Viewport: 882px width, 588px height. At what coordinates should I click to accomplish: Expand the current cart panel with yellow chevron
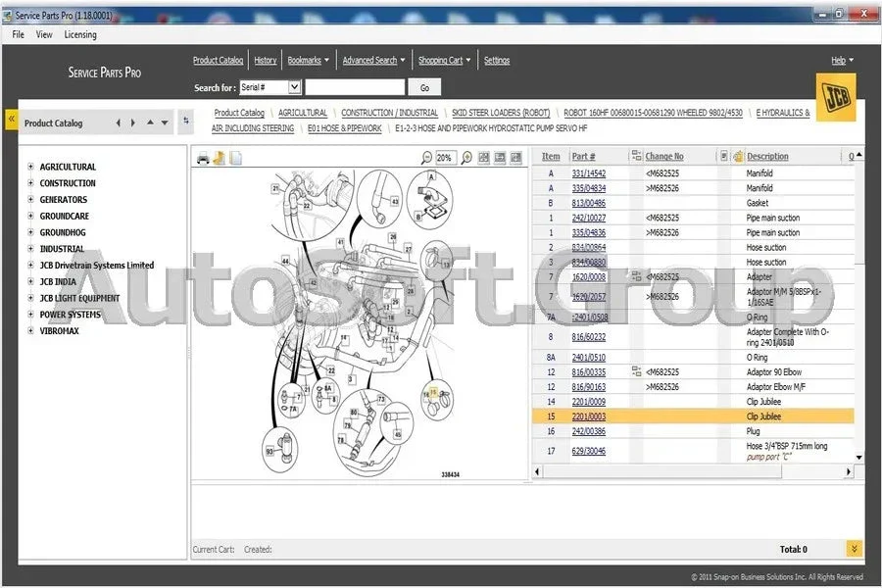[x=854, y=549]
